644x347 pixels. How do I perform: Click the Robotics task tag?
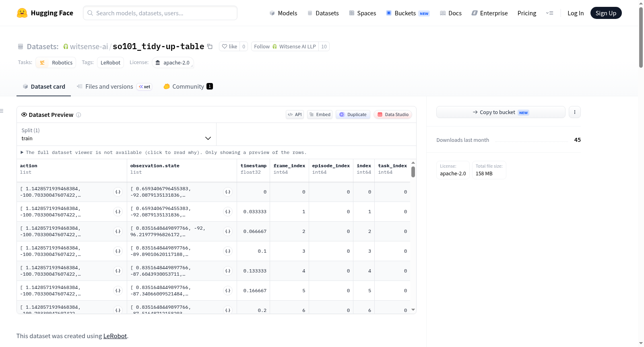click(x=56, y=62)
